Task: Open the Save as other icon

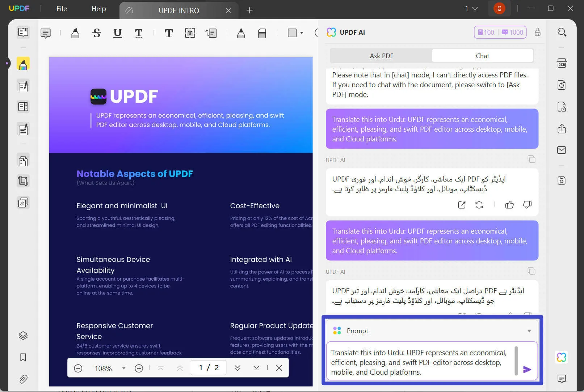Action: (562, 180)
